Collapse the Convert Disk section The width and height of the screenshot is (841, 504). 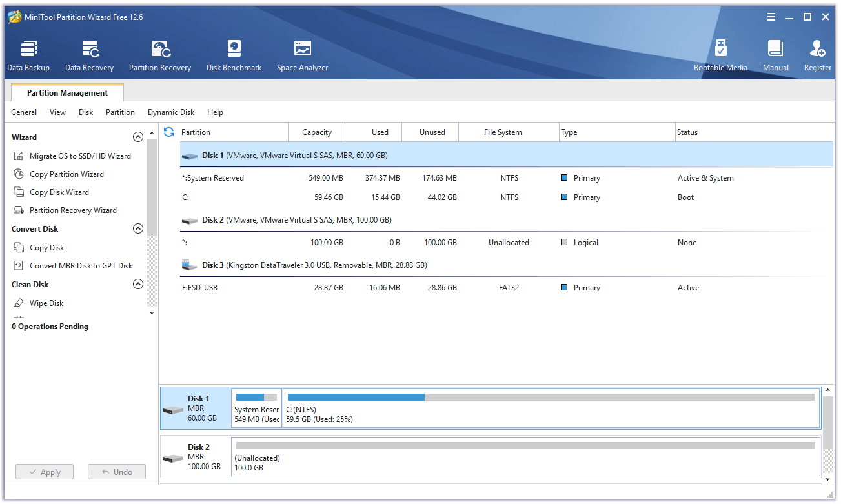(x=137, y=229)
